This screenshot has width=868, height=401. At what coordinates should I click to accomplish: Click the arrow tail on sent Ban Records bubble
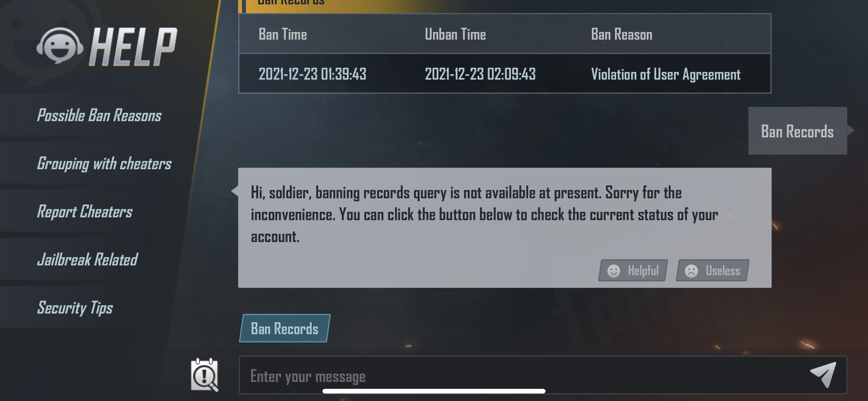click(x=851, y=130)
